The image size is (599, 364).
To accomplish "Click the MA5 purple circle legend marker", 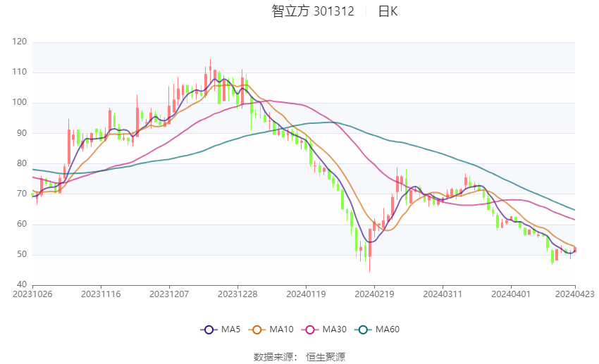I will (x=208, y=330).
